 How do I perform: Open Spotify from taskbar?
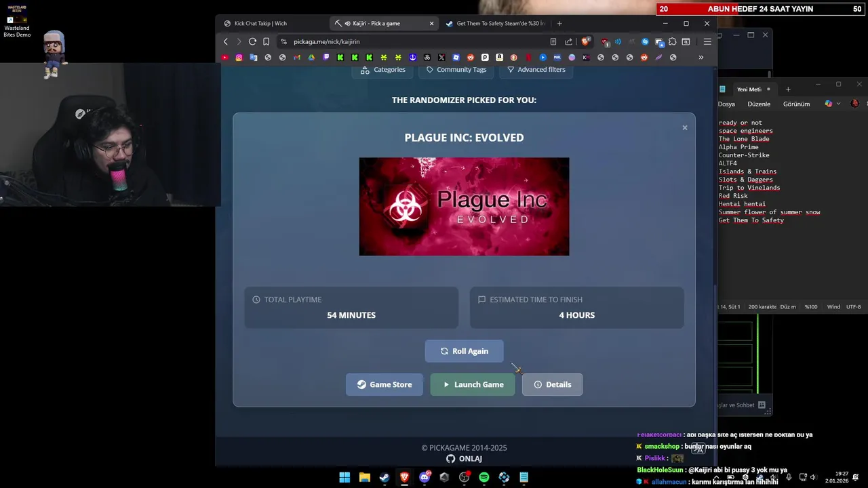tap(484, 477)
